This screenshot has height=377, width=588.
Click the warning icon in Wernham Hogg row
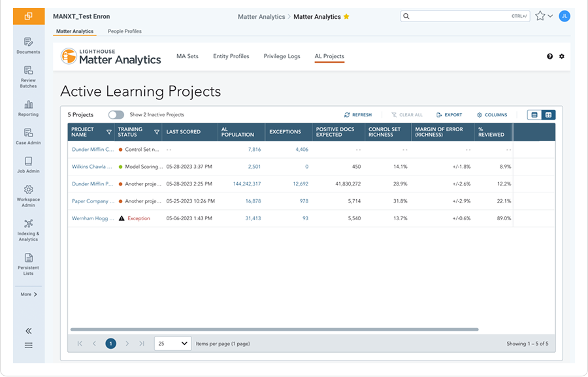click(122, 218)
